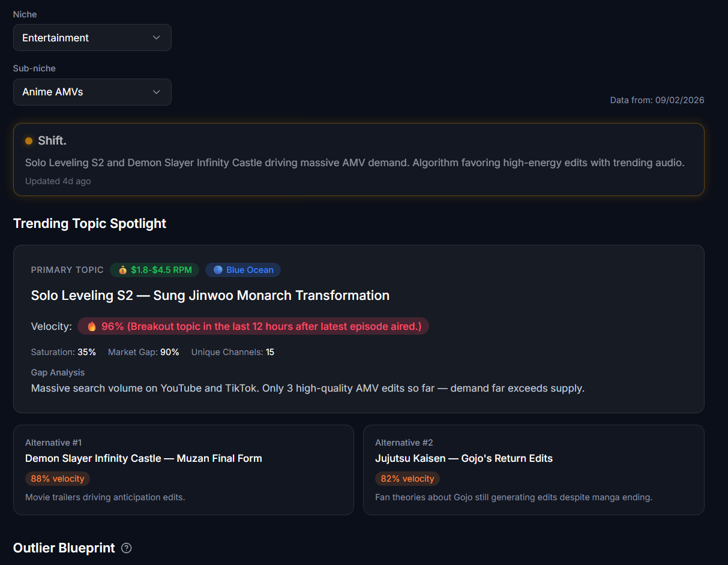Click the Market Gap 90% stat
The width and height of the screenshot is (728, 565).
(x=143, y=352)
